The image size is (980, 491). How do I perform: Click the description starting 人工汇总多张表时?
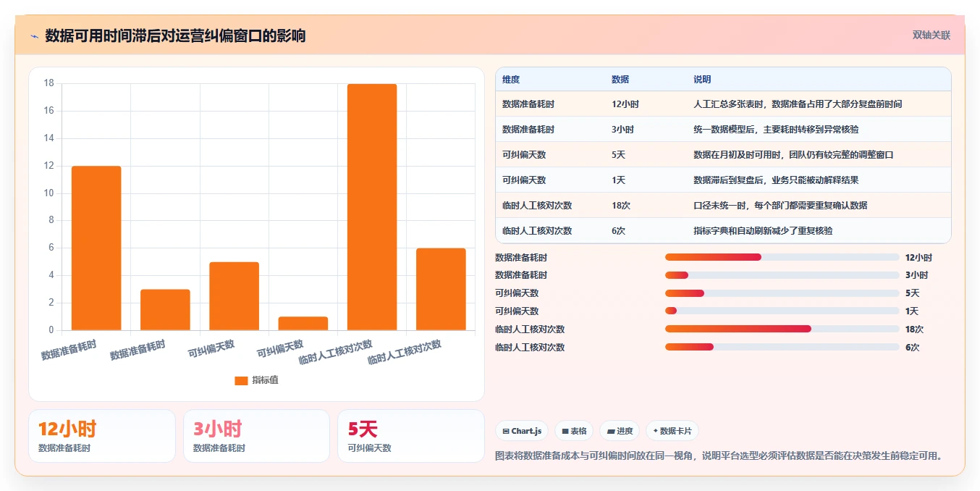798,104
